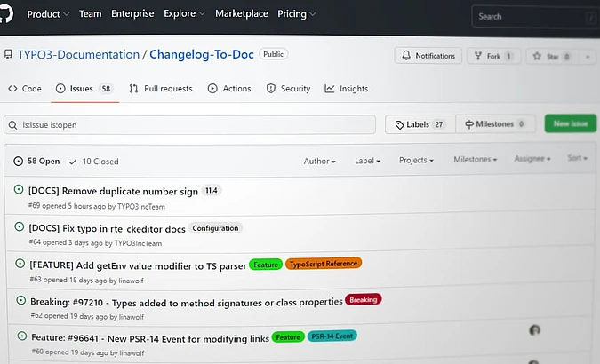The width and height of the screenshot is (600, 364).
Task: Click the green New issue button
Action: pyautogui.click(x=570, y=124)
